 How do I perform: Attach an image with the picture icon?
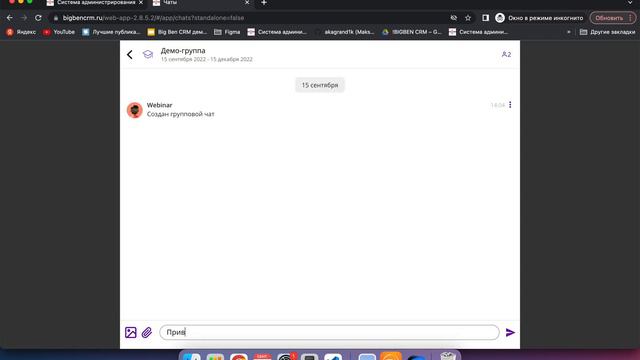click(131, 332)
